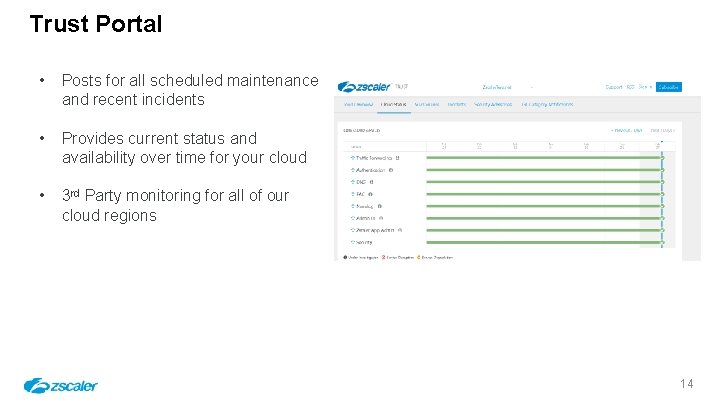The image size is (720, 405).
Task: Select the Cloud Status tab
Action: [x=394, y=105]
